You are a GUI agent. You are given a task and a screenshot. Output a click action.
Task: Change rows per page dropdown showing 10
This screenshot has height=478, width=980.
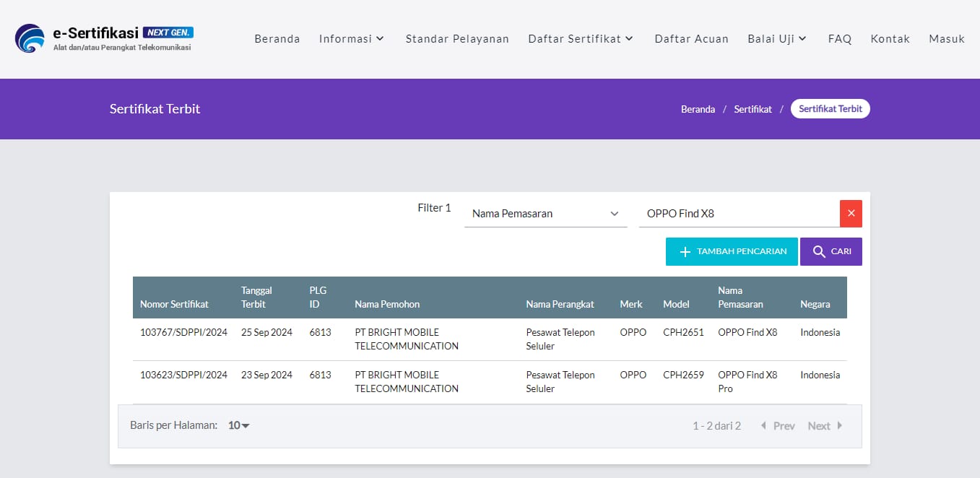tap(239, 426)
